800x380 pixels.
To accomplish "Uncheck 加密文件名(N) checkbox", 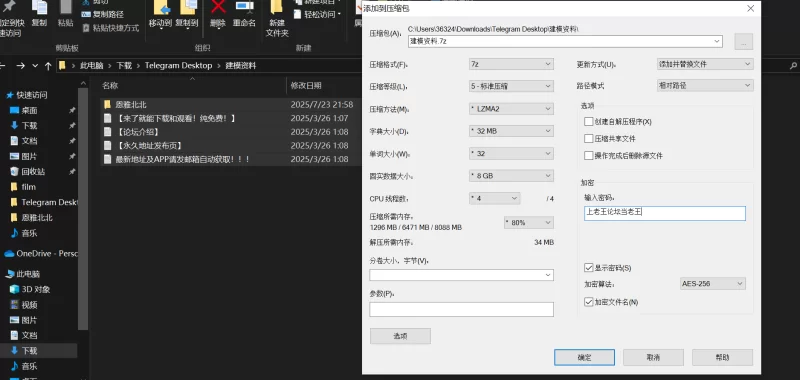I will click(589, 302).
